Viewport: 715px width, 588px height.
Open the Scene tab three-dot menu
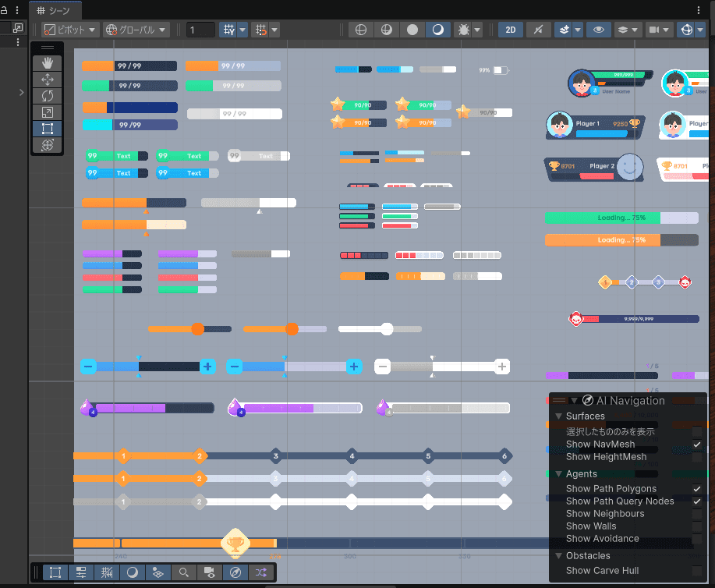[x=699, y=10]
